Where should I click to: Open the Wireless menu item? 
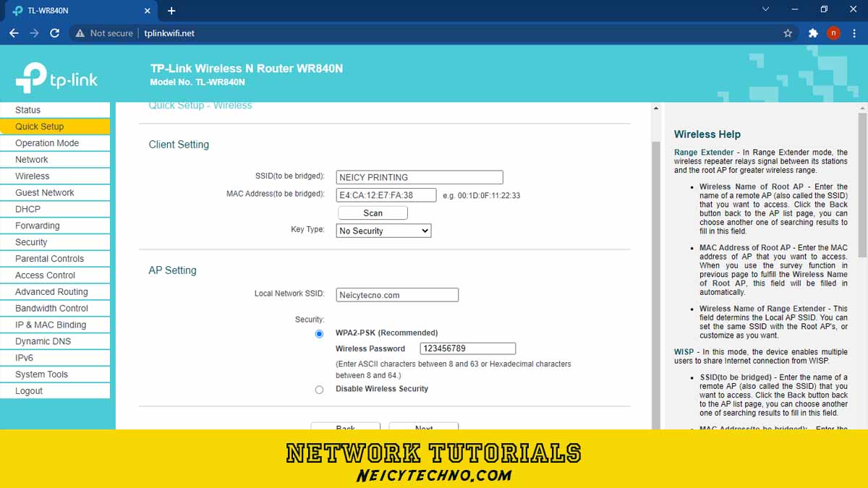pos(55,176)
